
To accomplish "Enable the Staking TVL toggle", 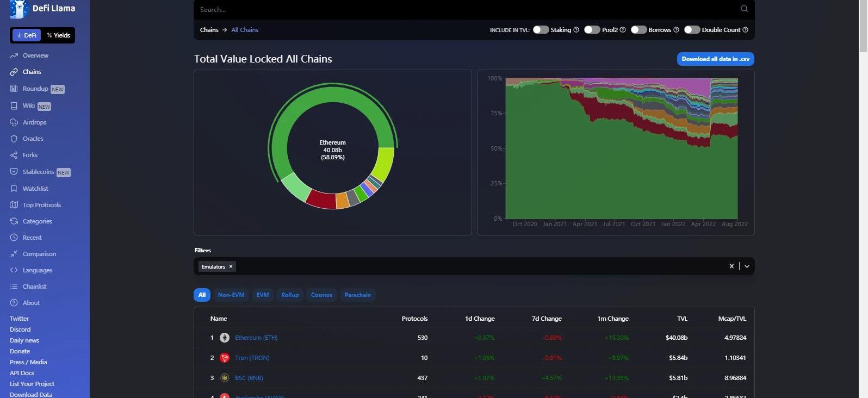I will tap(541, 30).
